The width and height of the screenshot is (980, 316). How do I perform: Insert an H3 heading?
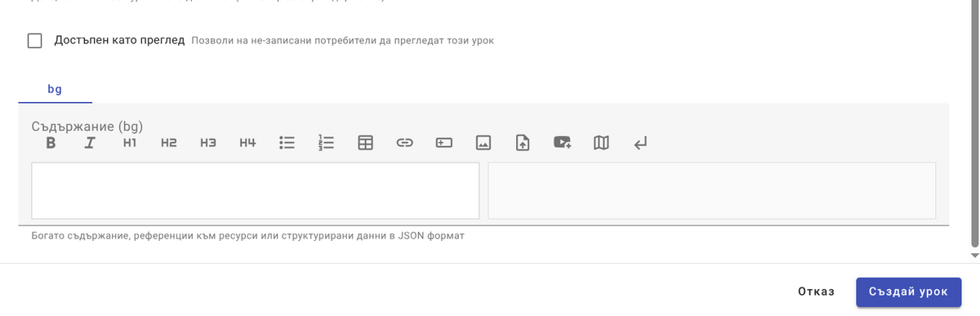pyautogui.click(x=208, y=143)
